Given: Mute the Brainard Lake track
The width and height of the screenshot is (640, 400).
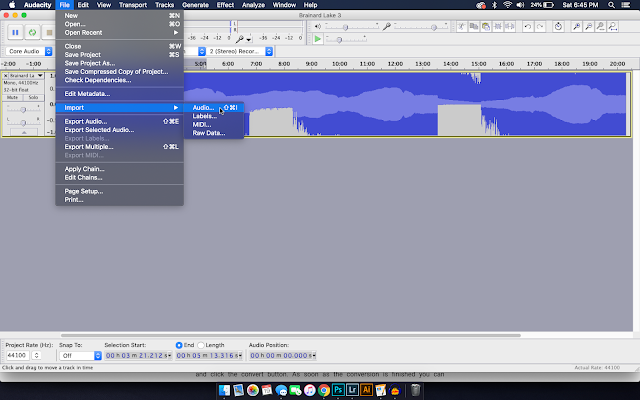Looking at the screenshot, I should [x=12, y=98].
